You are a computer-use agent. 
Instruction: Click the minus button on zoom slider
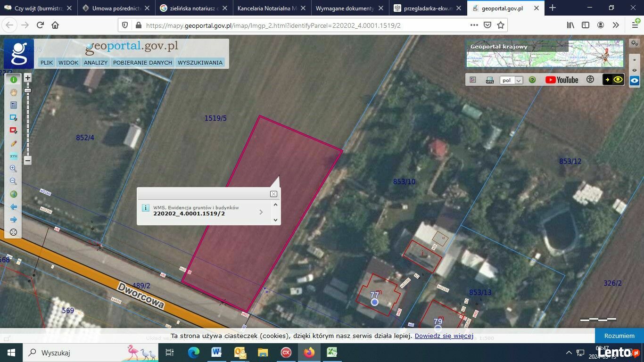(x=28, y=160)
